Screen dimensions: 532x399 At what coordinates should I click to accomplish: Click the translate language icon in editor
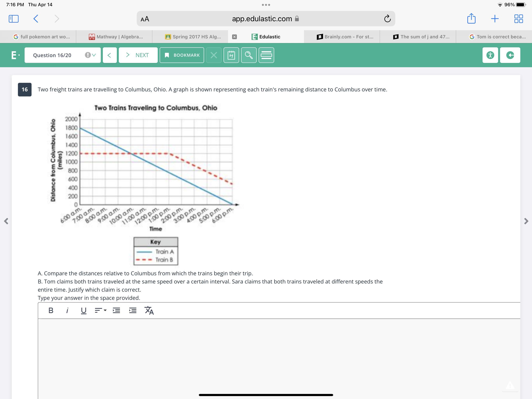point(149,310)
